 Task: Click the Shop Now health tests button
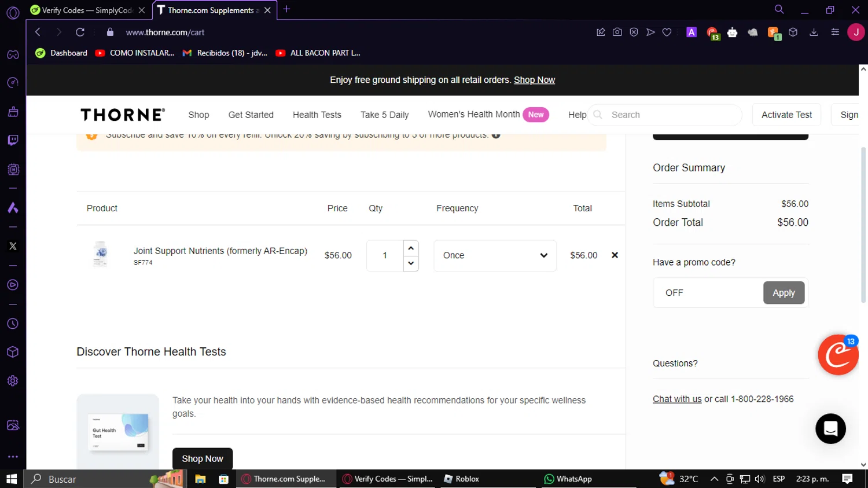click(203, 458)
